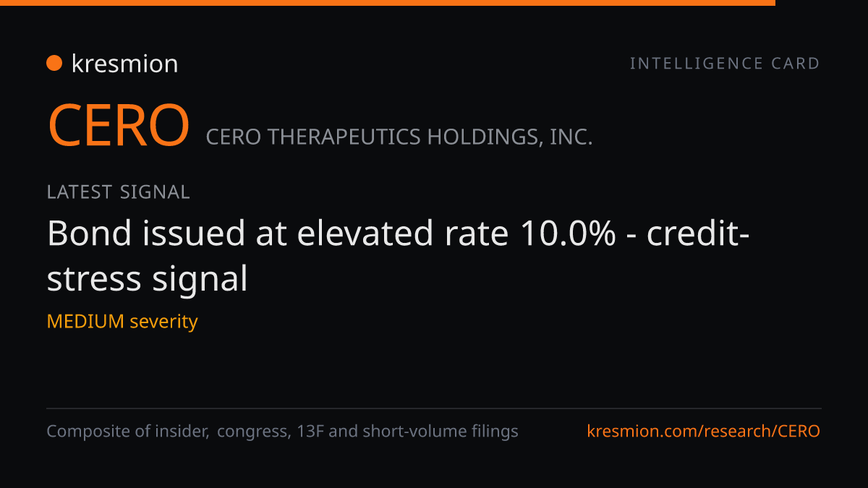The image size is (868, 488).
Task: Click the kresmion brand name
Action: pos(124,64)
